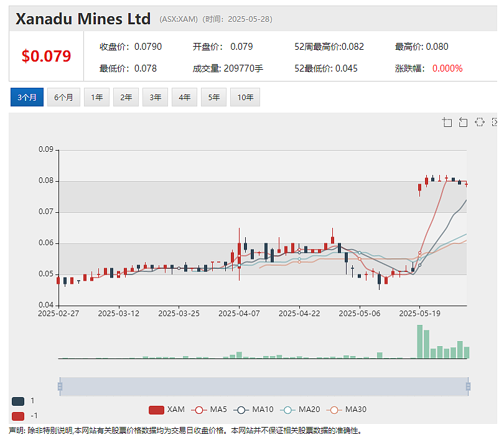This screenshot has height=445, width=504.
Task: Click the left handle of zoom slider
Action: (60, 386)
